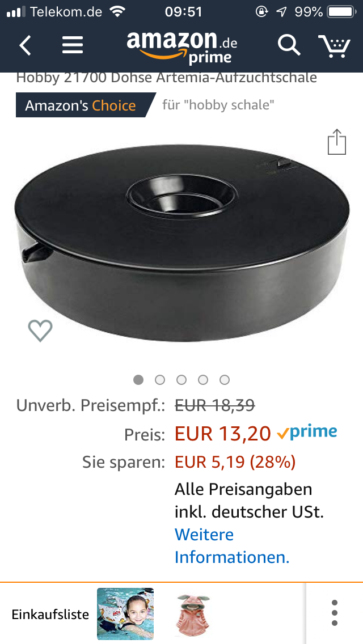Tap the Amazon.de prime logo
Screen dimensions: 363x644
click(181, 48)
